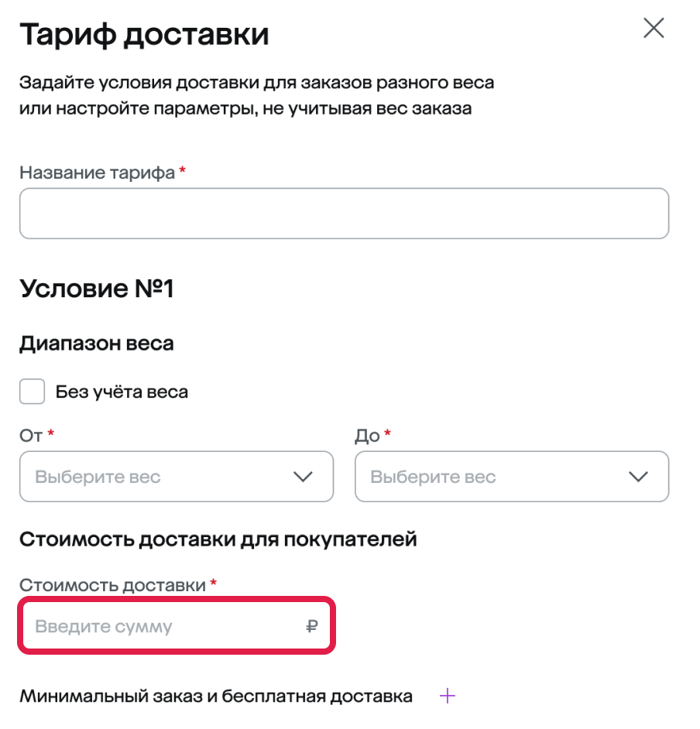Click the ruble sign icon
The height and width of the screenshot is (729, 700).
pyautogui.click(x=311, y=626)
